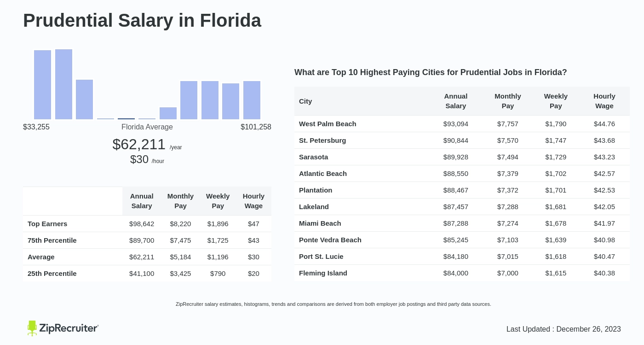Image resolution: width=644 pixels, height=345 pixels.
Task: Click the Top Earners row label
Action: click(x=47, y=224)
